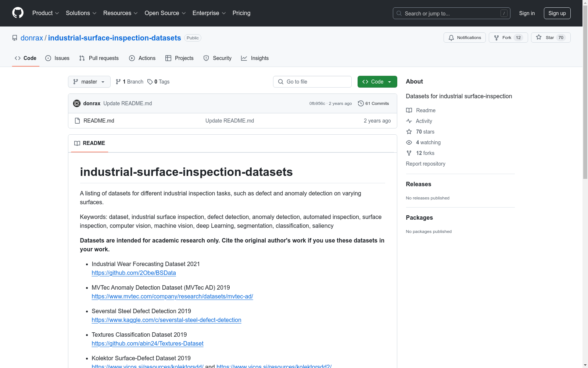
Task: View the 61 Commits history
Action: [x=373, y=103]
